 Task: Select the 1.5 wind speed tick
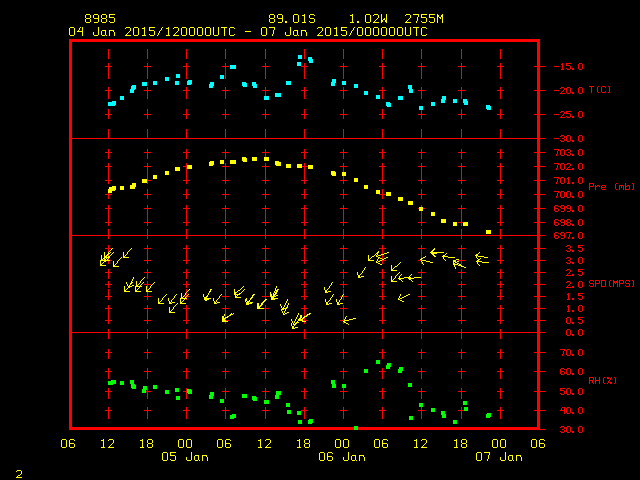click(574, 297)
